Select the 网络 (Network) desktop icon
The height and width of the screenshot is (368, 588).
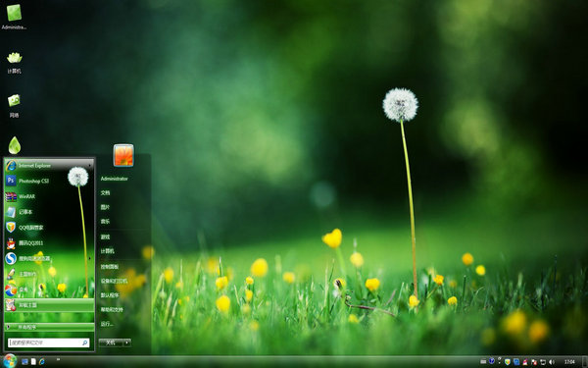(x=14, y=106)
